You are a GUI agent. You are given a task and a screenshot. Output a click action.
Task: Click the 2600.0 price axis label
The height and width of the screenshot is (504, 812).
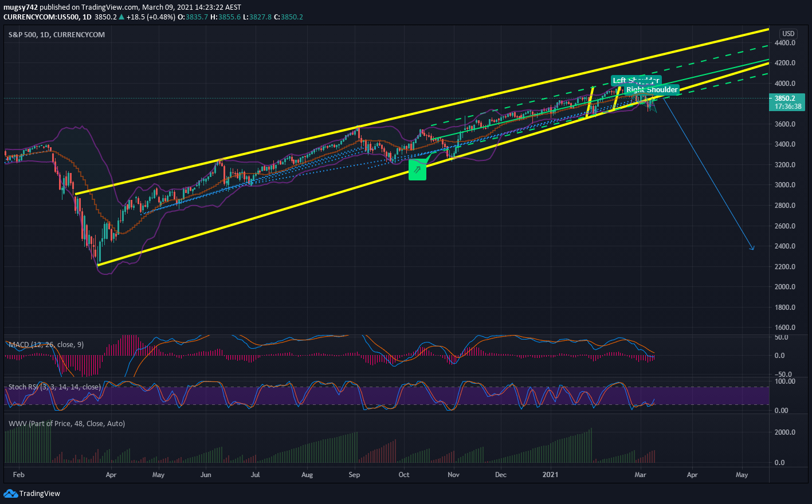784,226
